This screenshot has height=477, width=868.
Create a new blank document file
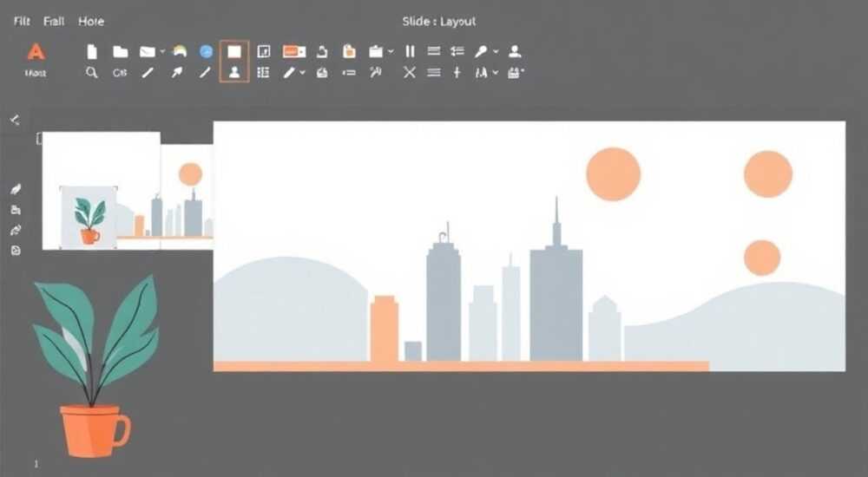tap(92, 51)
